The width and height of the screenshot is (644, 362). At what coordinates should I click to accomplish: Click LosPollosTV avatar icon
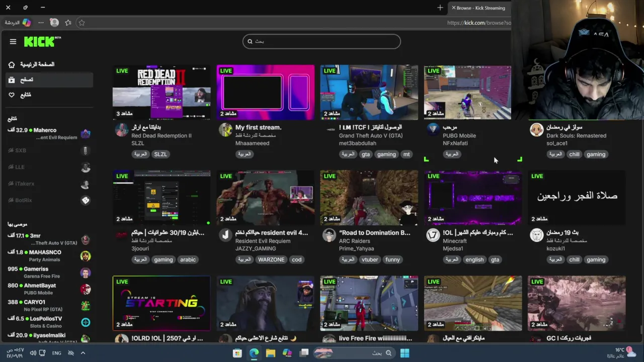tap(86, 322)
